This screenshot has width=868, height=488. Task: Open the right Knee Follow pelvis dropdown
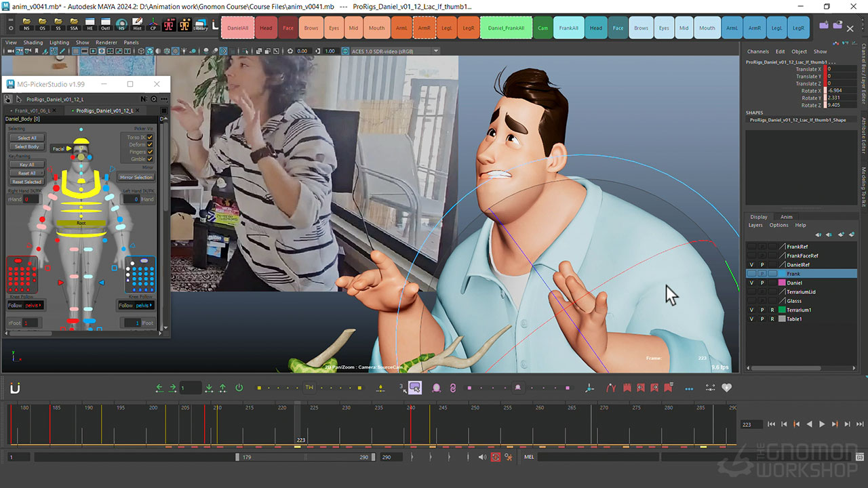[x=144, y=306]
